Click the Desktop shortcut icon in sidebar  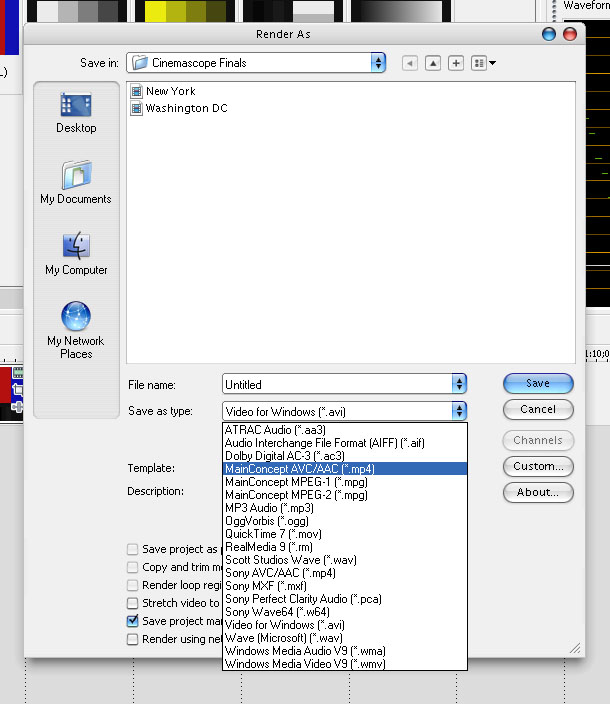(76, 106)
